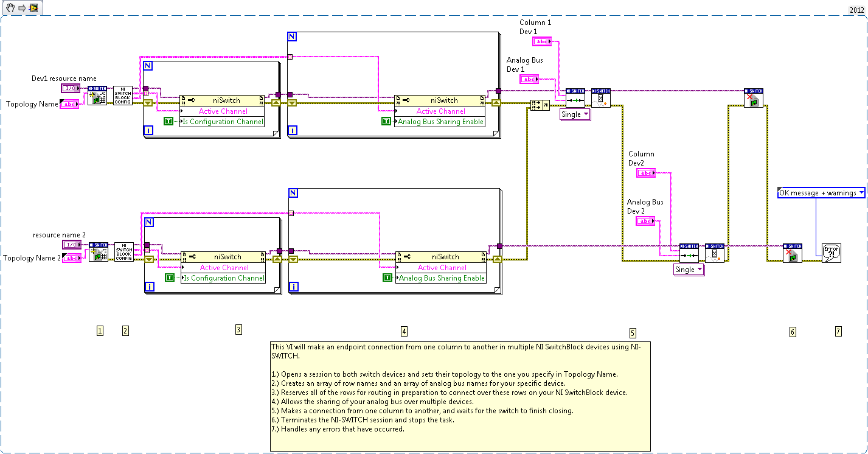Toggle True constant on upper Is Configuration Channel
This screenshot has width=868, height=454.
point(169,122)
